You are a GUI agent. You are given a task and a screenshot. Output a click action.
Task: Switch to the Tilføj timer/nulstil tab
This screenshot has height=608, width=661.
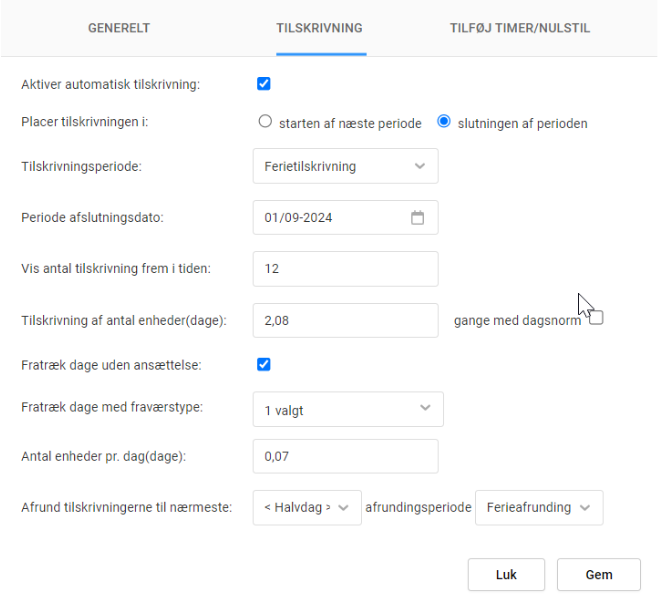(x=520, y=28)
